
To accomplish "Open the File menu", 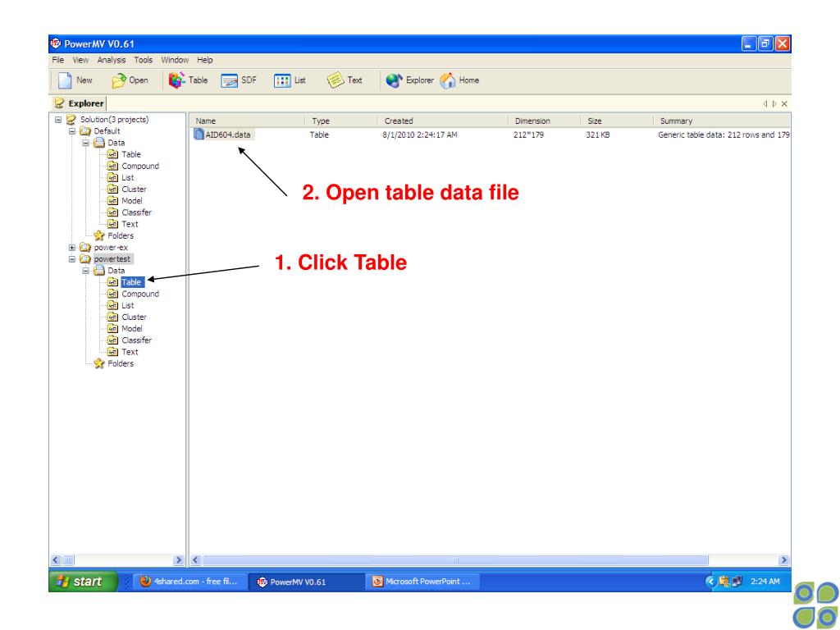I will coord(58,60).
